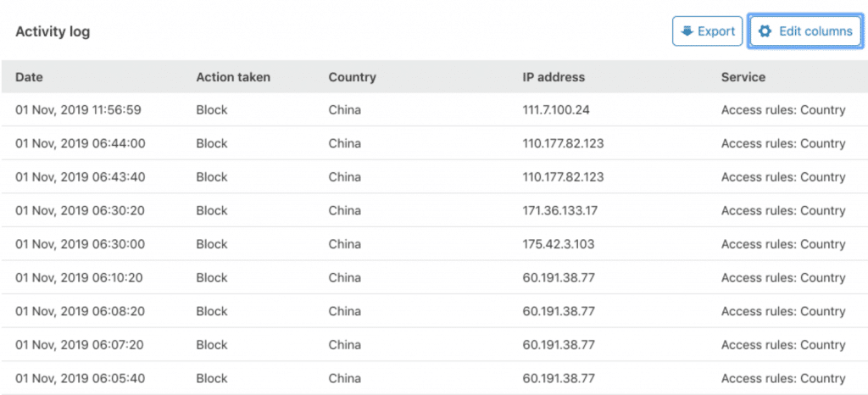Open the Edit columns button
Screen dimensions: 868x395
[805, 31]
